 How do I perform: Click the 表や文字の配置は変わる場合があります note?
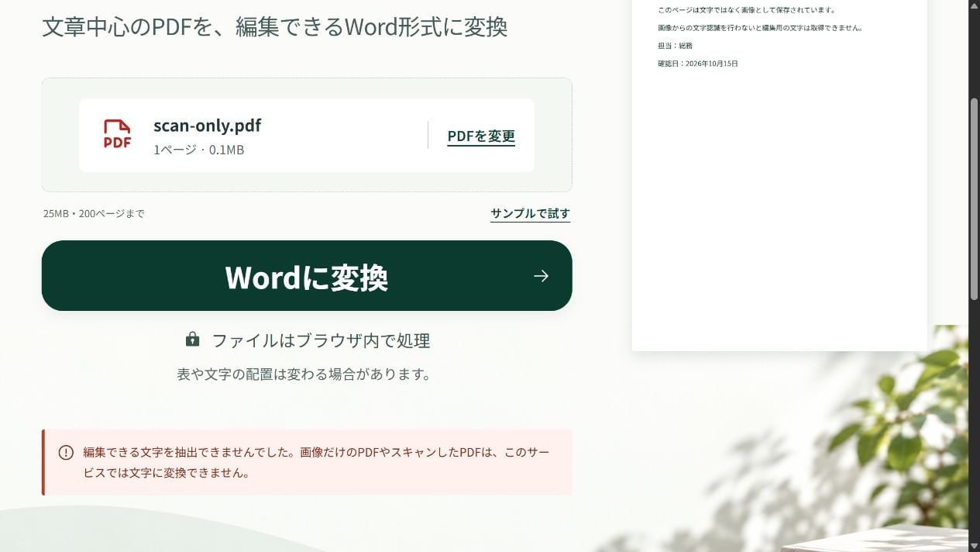304,374
